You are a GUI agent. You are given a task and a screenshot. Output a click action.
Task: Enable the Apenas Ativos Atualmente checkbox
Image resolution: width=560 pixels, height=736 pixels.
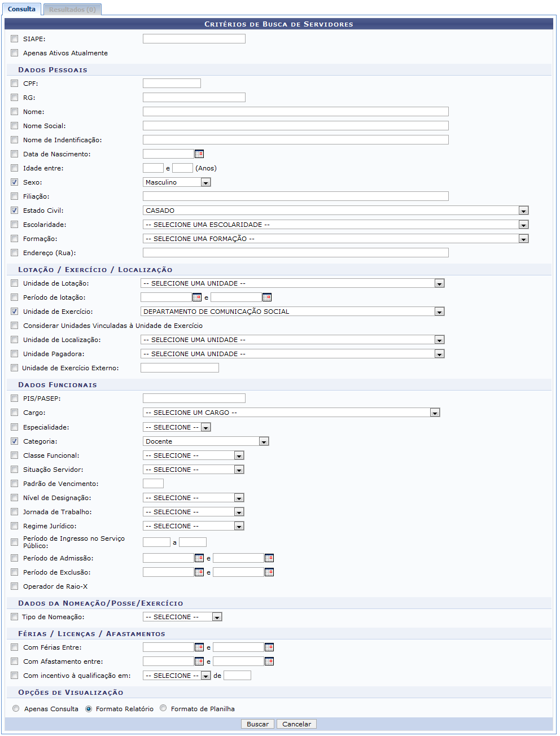[x=15, y=53]
